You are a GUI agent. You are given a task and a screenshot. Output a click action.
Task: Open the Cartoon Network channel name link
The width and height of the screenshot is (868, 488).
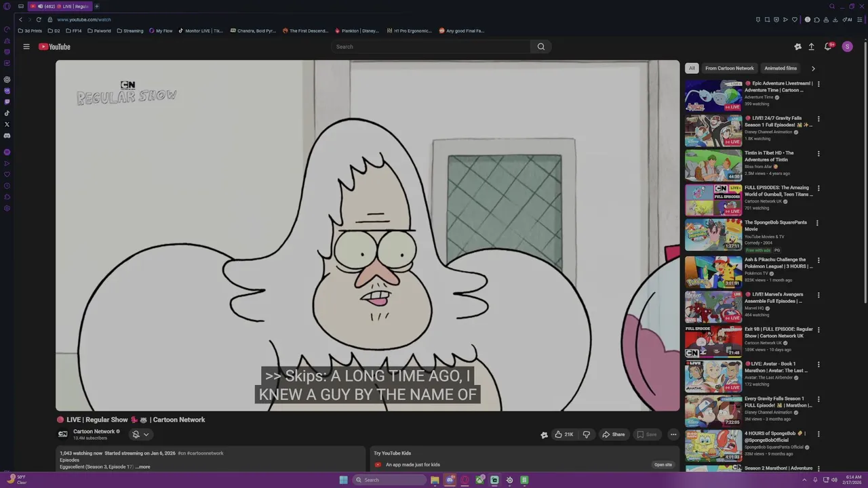click(x=94, y=431)
